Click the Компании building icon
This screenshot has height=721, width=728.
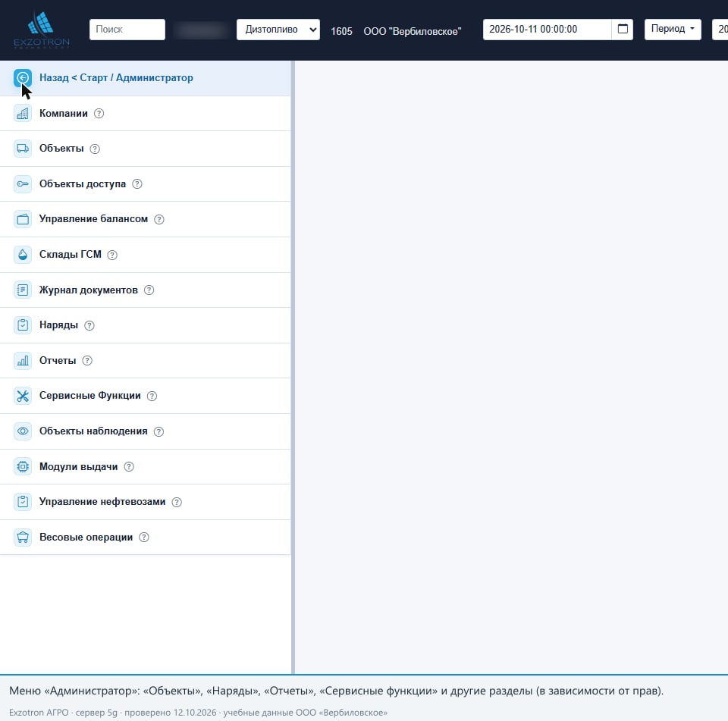point(22,113)
